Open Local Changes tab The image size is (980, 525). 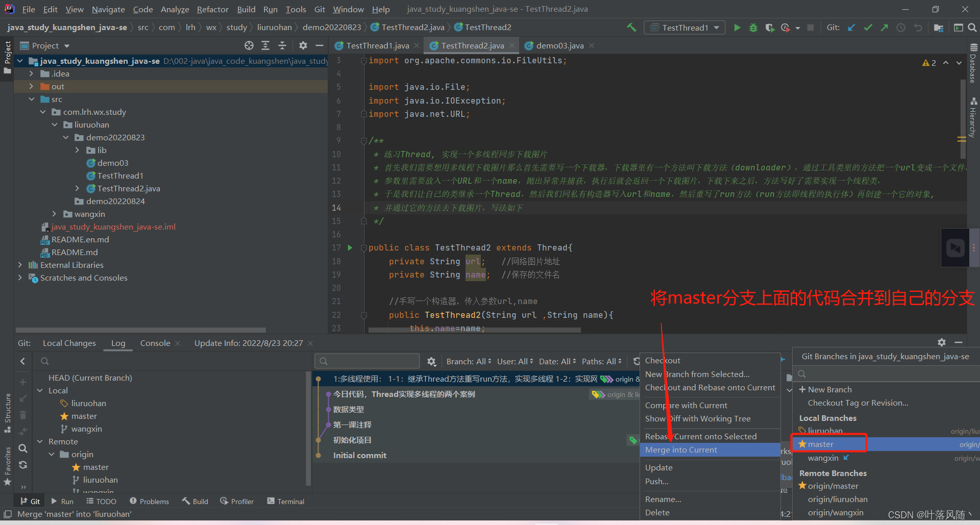(x=69, y=343)
